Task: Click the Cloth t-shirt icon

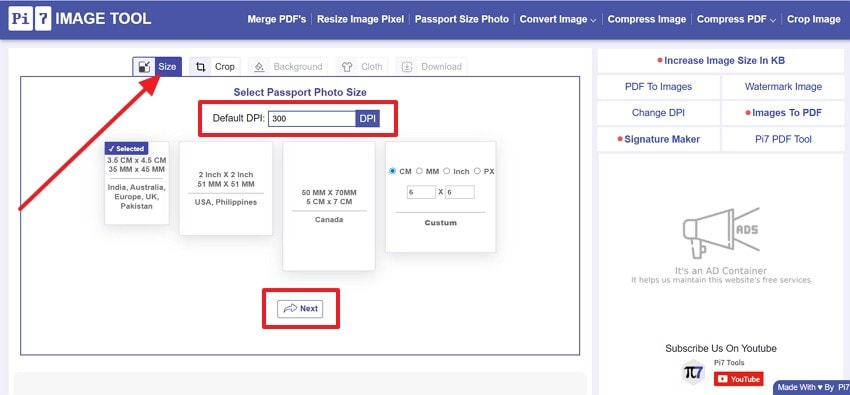Action: (x=347, y=67)
